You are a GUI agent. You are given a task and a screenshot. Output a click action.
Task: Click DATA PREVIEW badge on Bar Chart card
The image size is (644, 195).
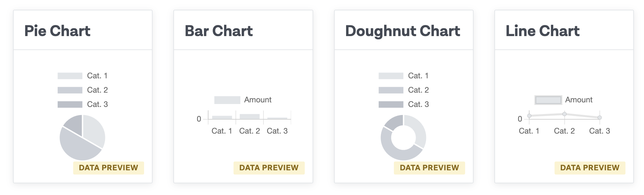(x=269, y=168)
